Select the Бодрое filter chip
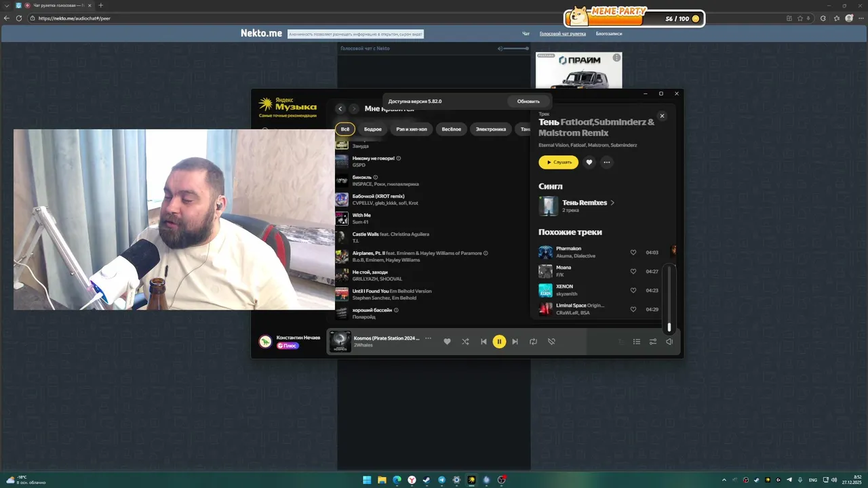Screen dimensions: 868x488 [x=373, y=129]
